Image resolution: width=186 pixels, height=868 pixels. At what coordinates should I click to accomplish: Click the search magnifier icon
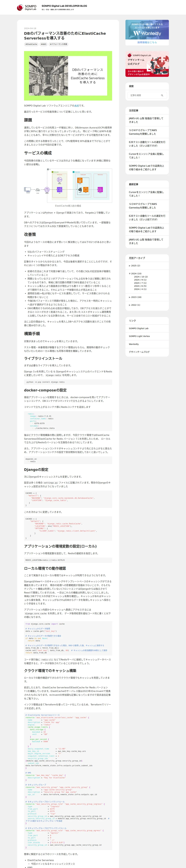click(162, 95)
